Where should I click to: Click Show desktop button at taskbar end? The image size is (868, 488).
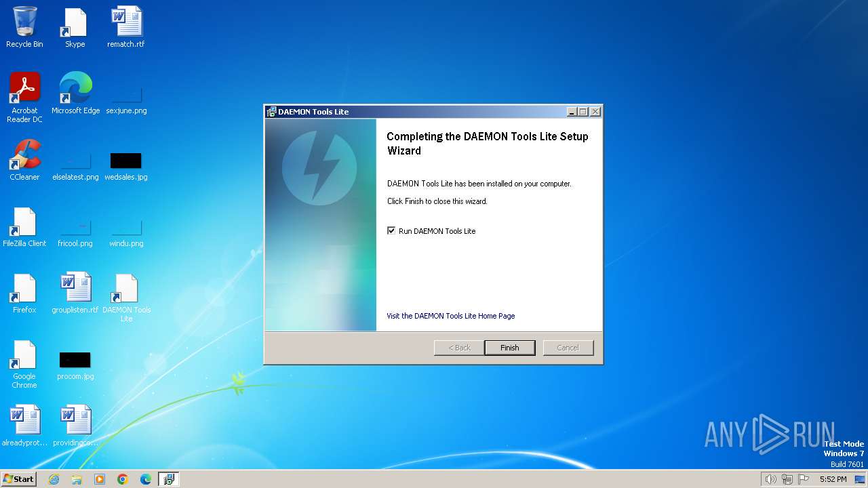pyautogui.click(x=860, y=479)
